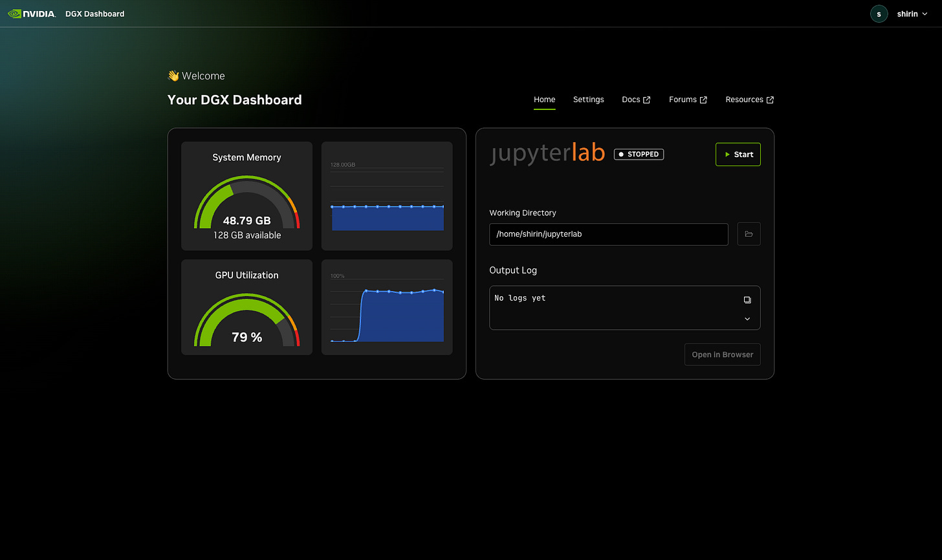
Task: Browse folders with the working directory icon
Action: coord(749,234)
